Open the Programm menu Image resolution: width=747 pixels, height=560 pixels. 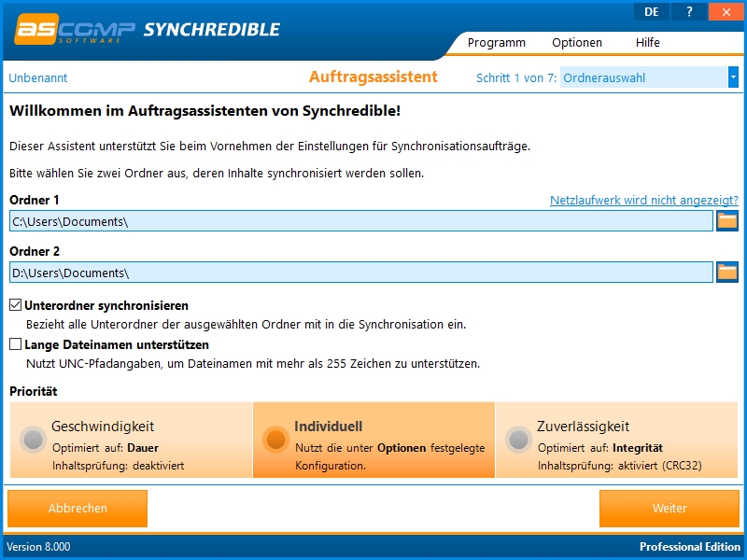pos(497,42)
